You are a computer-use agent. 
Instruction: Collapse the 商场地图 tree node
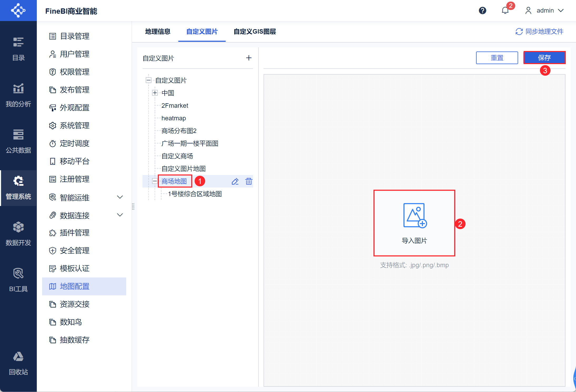[155, 181]
